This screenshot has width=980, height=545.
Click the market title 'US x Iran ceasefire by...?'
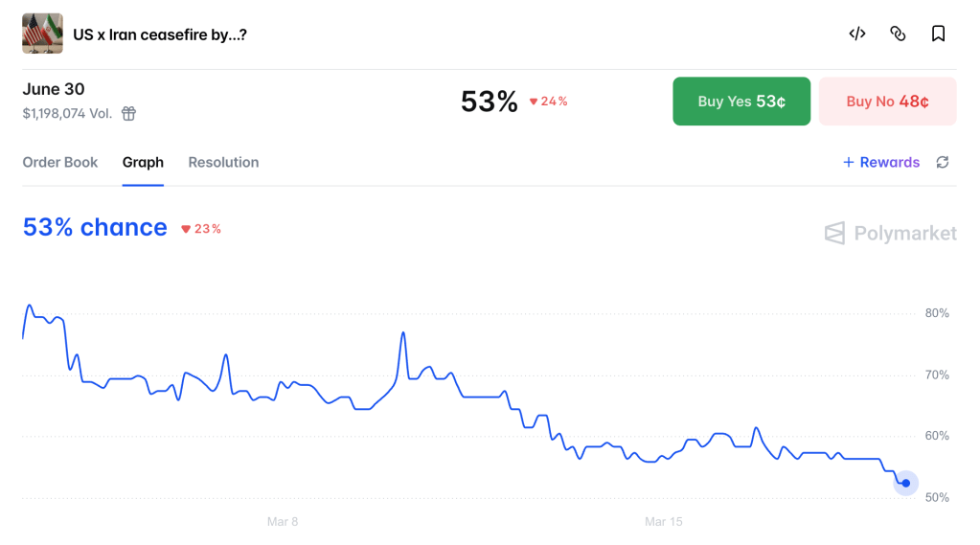160,35
